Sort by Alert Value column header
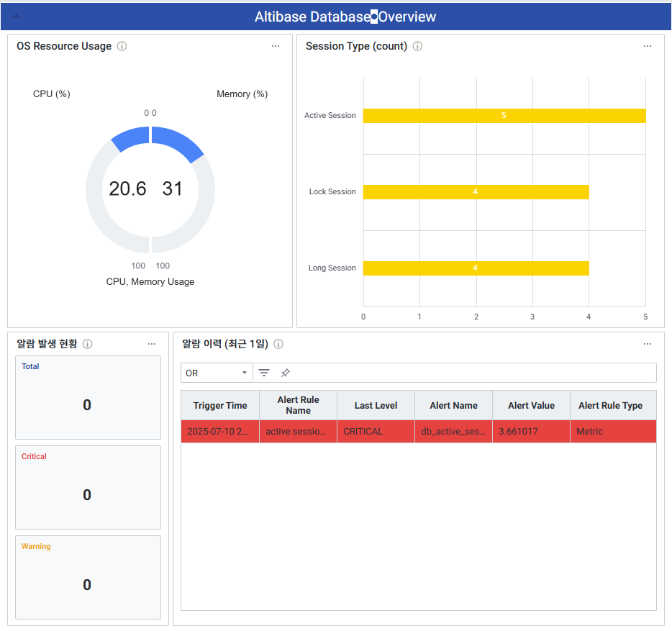Screen dimensions: 672x631 coord(531,405)
